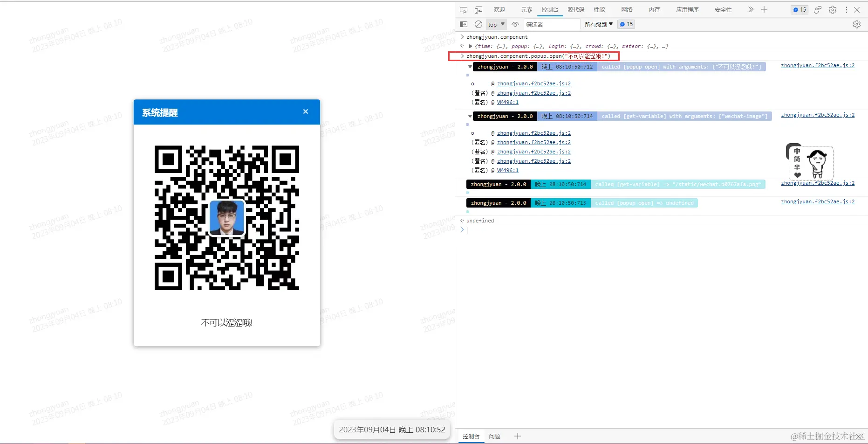Expand the {time, popup, login...} object result
The height and width of the screenshot is (444, 868).
point(471,46)
